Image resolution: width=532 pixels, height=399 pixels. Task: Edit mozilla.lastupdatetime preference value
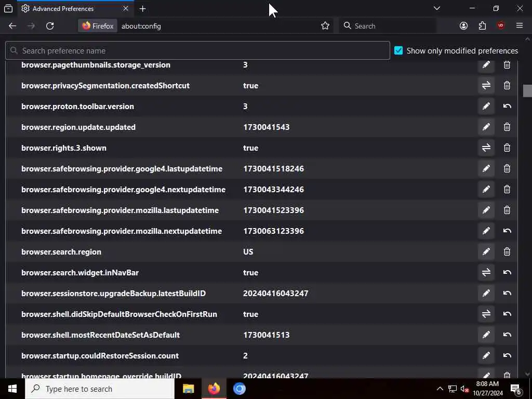(x=486, y=210)
